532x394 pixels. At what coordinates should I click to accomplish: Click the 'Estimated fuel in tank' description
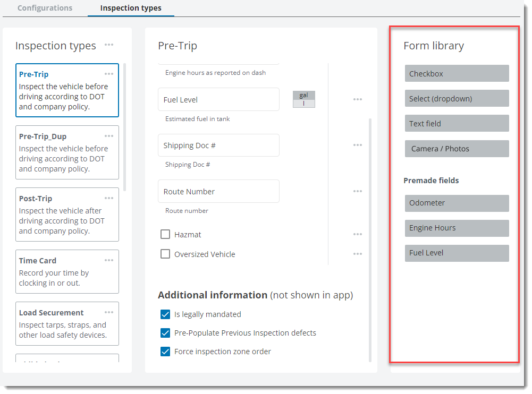(x=198, y=118)
